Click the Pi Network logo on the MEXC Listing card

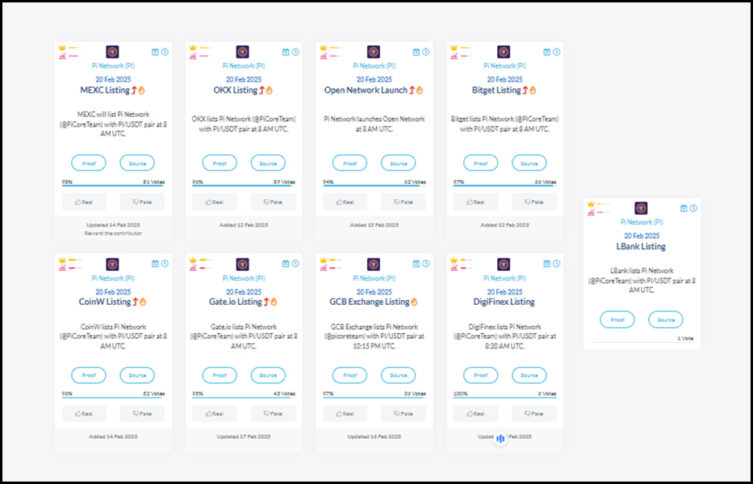tap(112, 52)
